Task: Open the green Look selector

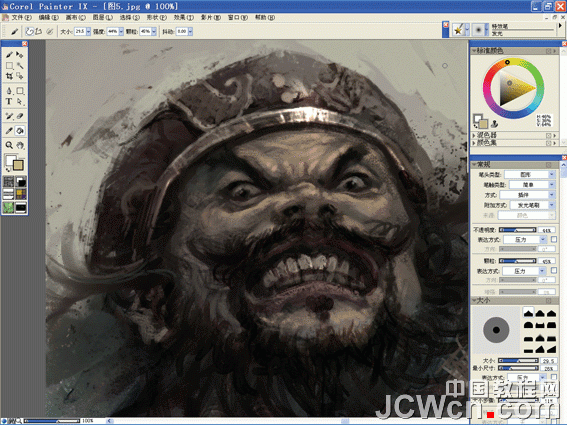Action: point(8,207)
